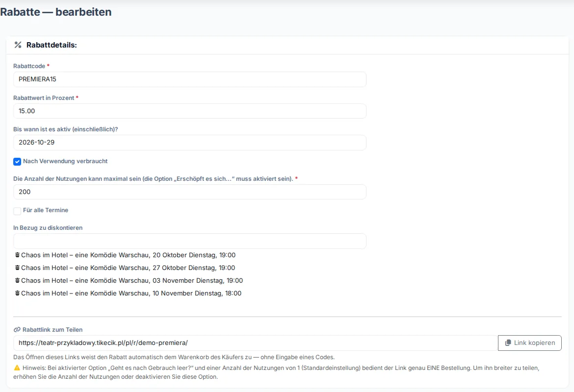Click the chain link icon near Rabattlink
This screenshot has width=574, height=392.
[17, 330]
